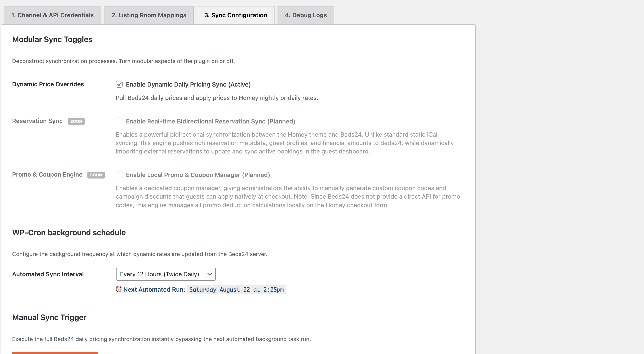Image resolution: width=644 pixels, height=354 pixels.
Task: Open the Debug Logs tab
Action: coord(306,15)
